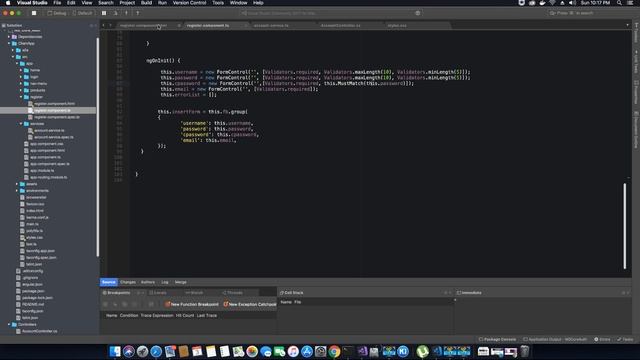Screen dimensions: 640x360
Task: Select app.module.ts in Solution tree
Action: (x=42, y=171)
